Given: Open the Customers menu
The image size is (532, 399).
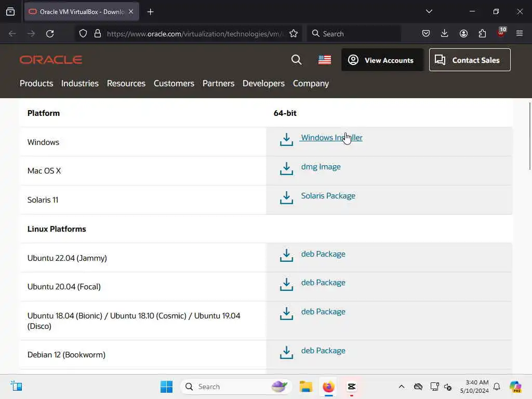Looking at the screenshot, I should coord(174,84).
